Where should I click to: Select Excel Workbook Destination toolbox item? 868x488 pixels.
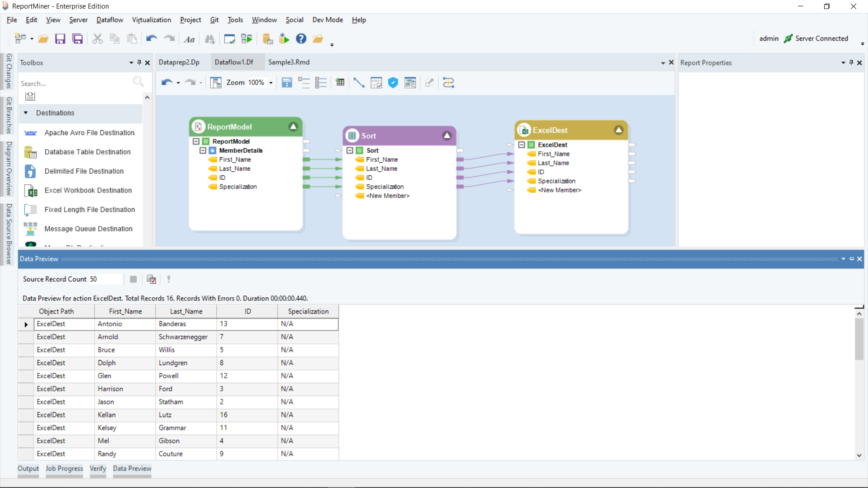coord(88,190)
